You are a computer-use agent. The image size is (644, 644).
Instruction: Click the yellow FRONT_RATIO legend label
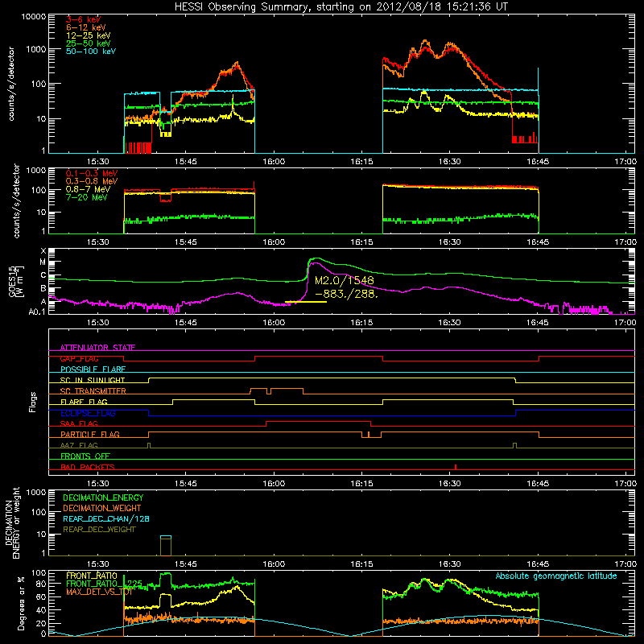pos(92,576)
